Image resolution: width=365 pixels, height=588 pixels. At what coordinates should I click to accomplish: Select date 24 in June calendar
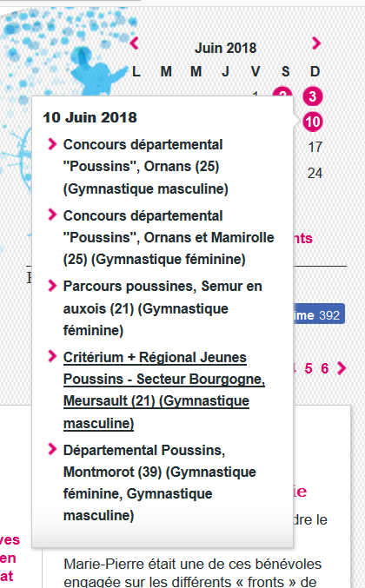coord(315,173)
